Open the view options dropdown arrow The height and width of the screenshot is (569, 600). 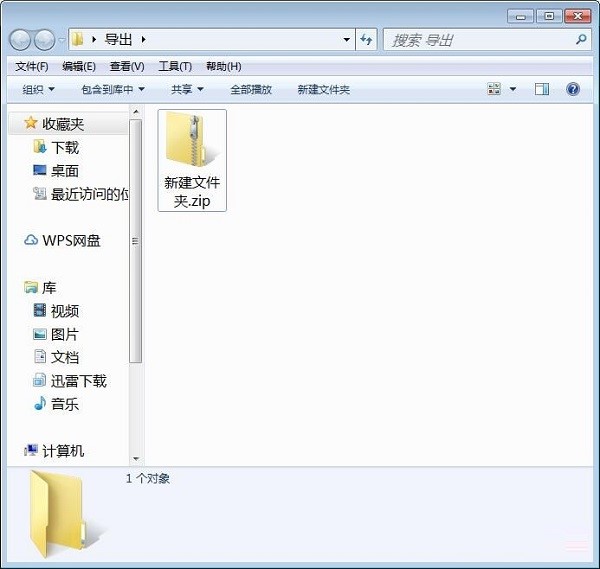(x=513, y=89)
